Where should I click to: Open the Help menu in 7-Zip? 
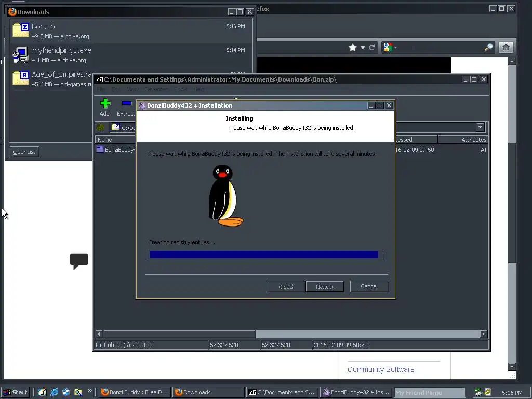tap(199, 89)
